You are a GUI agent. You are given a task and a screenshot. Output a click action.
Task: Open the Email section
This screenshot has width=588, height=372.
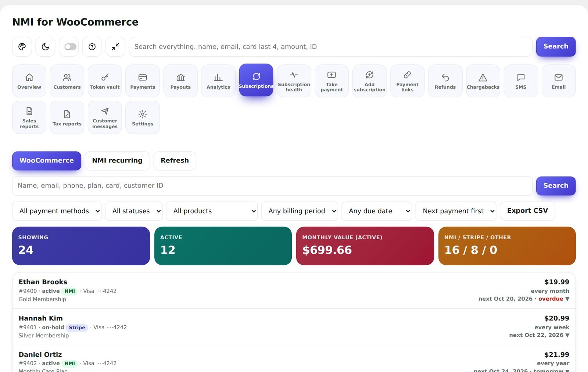click(559, 81)
